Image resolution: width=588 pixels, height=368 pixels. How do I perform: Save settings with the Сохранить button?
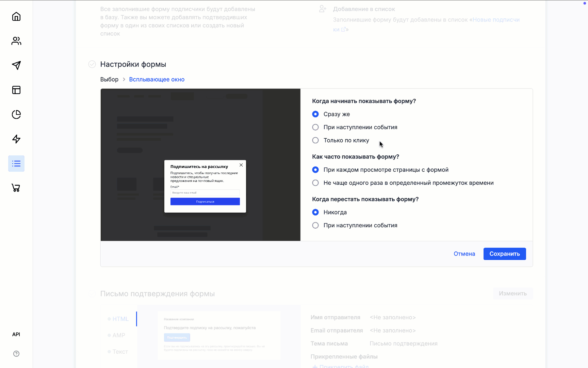pyautogui.click(x=505, y=254)
